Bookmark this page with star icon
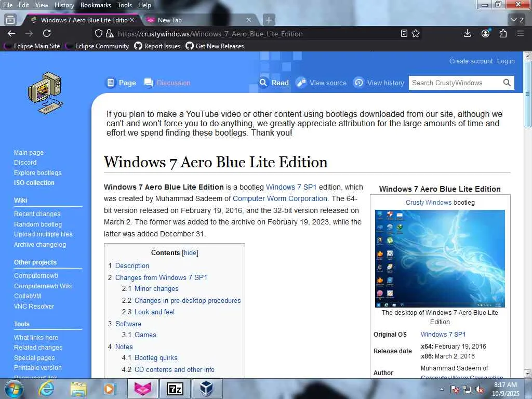The height and width of the screenshot is (399, 532). [x=416, y=34]
